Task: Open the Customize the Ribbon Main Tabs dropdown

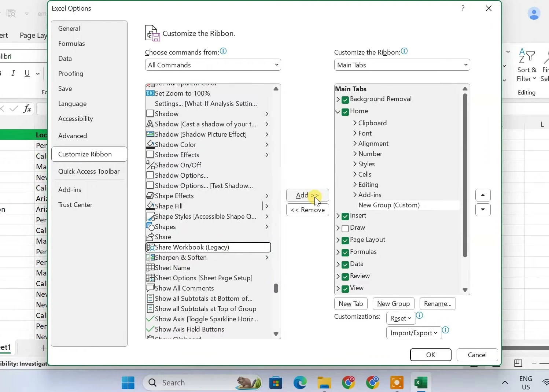Action: [402, 65]
